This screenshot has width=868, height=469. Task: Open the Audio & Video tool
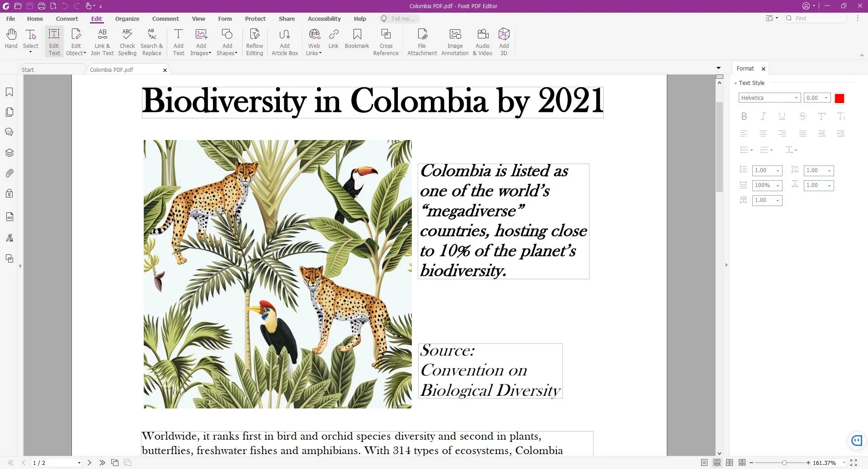482,41
